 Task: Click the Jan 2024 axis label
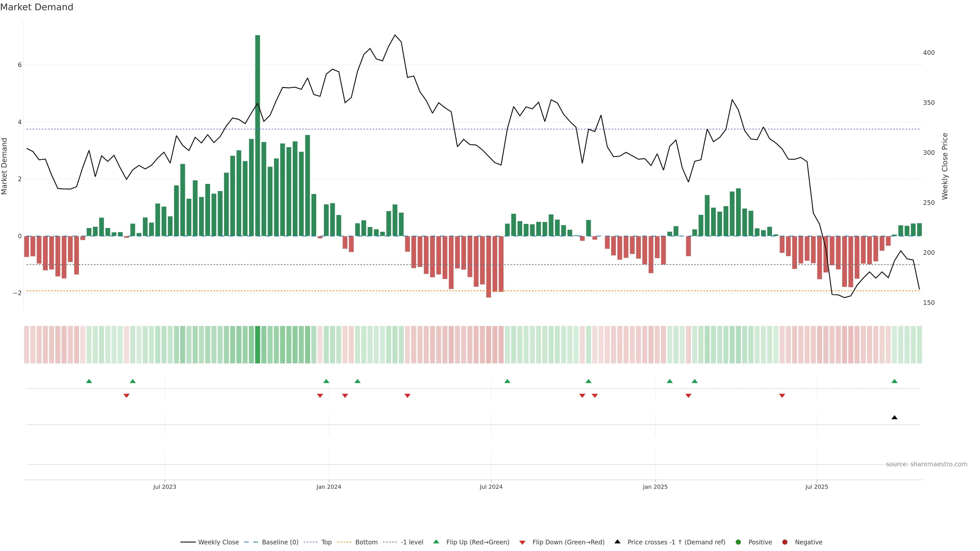click(329, 487)
